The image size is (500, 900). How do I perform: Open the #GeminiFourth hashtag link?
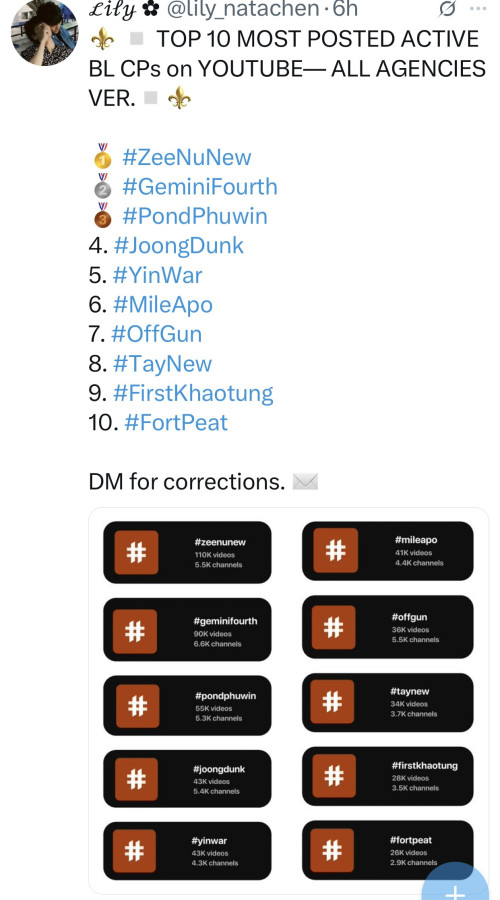pyautogui.click(x=200, y=187)
